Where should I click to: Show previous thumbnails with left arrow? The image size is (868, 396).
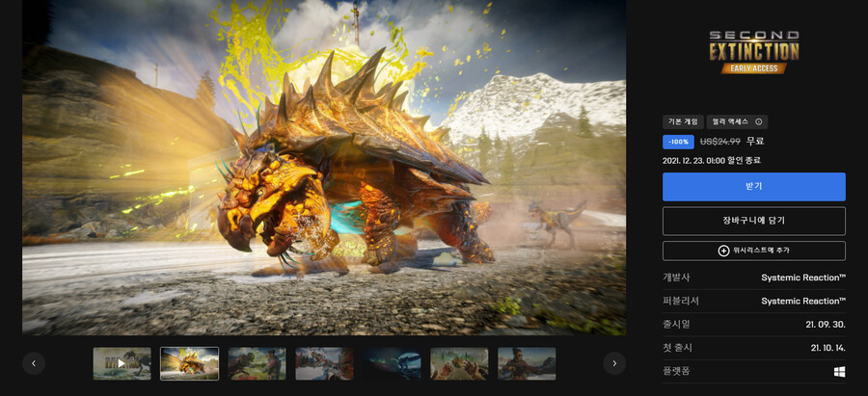coord(34,363)
